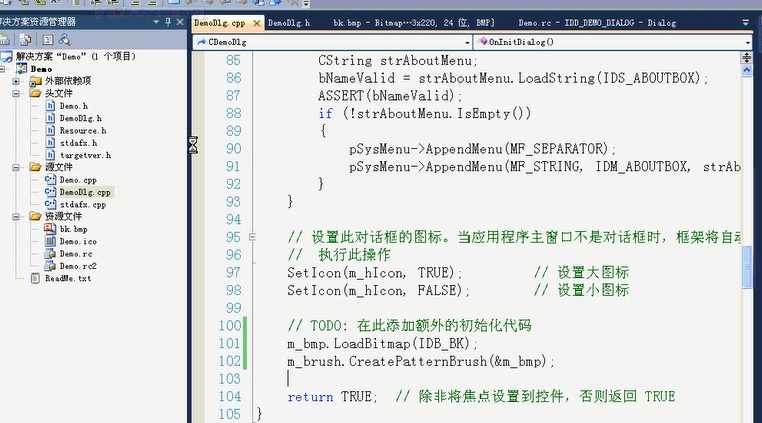
Task: Click the ReadMe.txt file icon
Action: pos(35,278)
